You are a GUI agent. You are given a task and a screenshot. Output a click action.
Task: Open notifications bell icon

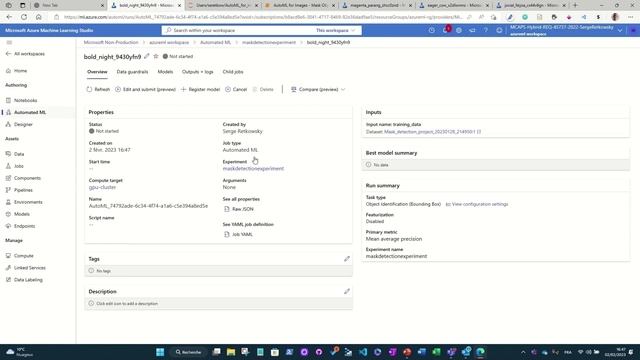click(x=445, y=30)
